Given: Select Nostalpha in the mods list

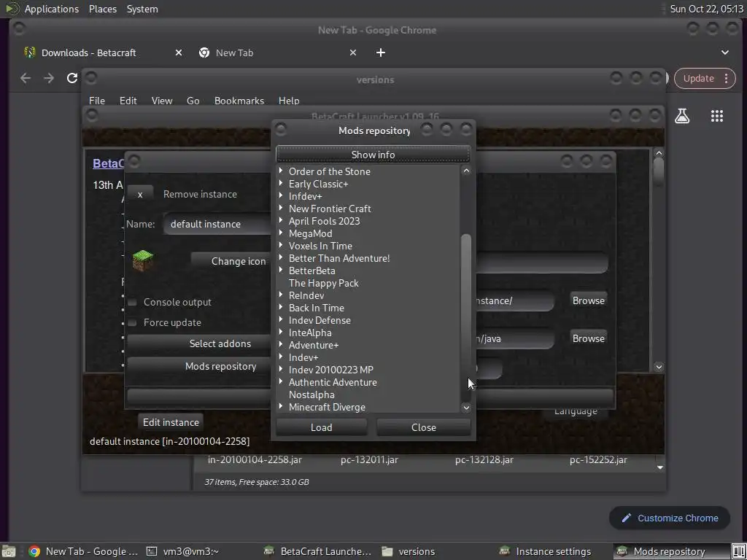Looking at the screenshot, I should 311,394.
